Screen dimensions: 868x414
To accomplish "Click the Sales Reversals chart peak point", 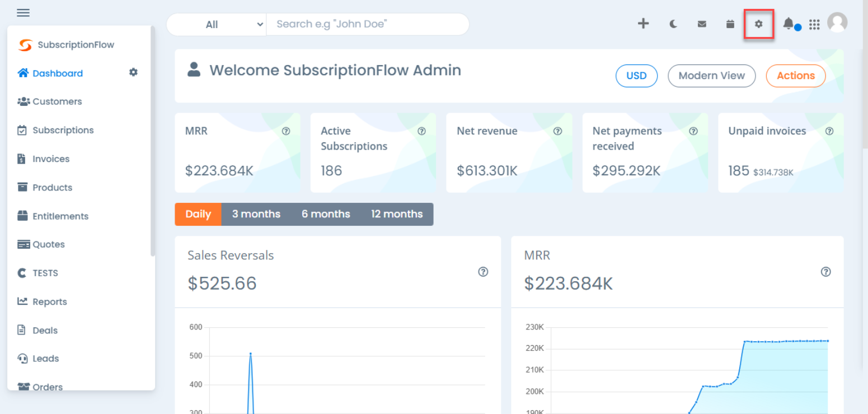I will pyautogui.click(x=250, y=353).
